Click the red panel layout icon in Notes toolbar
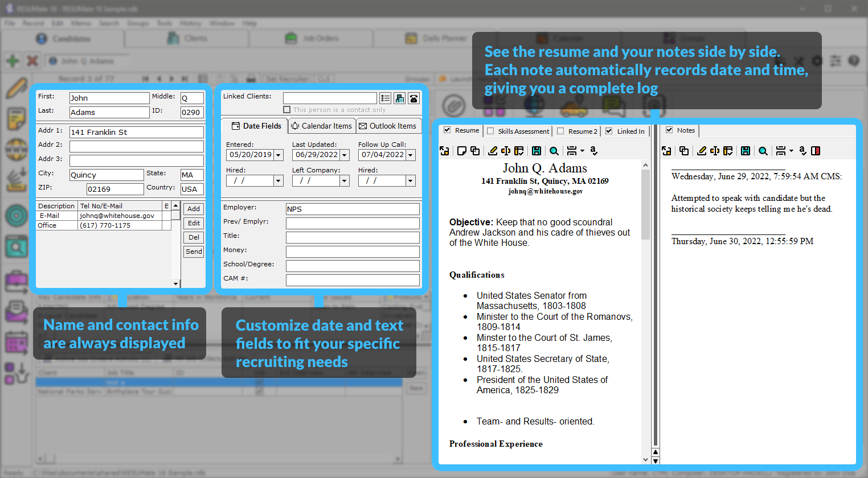868x478 pixels. [816, 151]
